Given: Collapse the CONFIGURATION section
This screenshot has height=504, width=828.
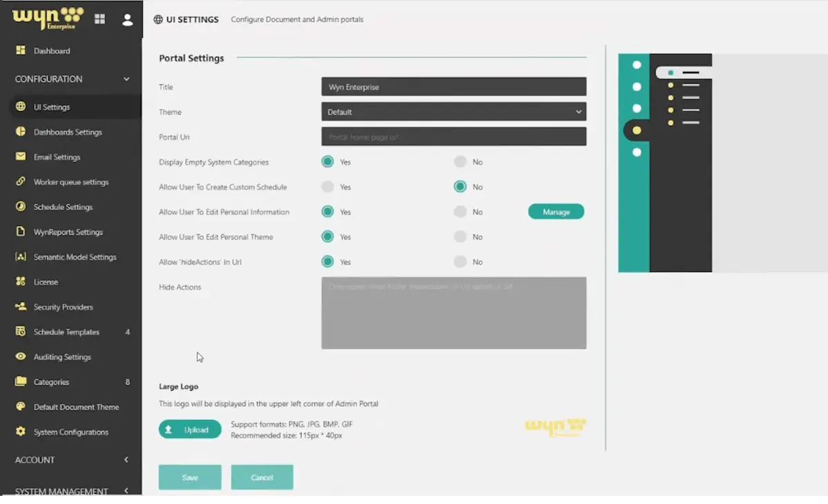Looking at the screenshot, I should [x=126, y=79].
